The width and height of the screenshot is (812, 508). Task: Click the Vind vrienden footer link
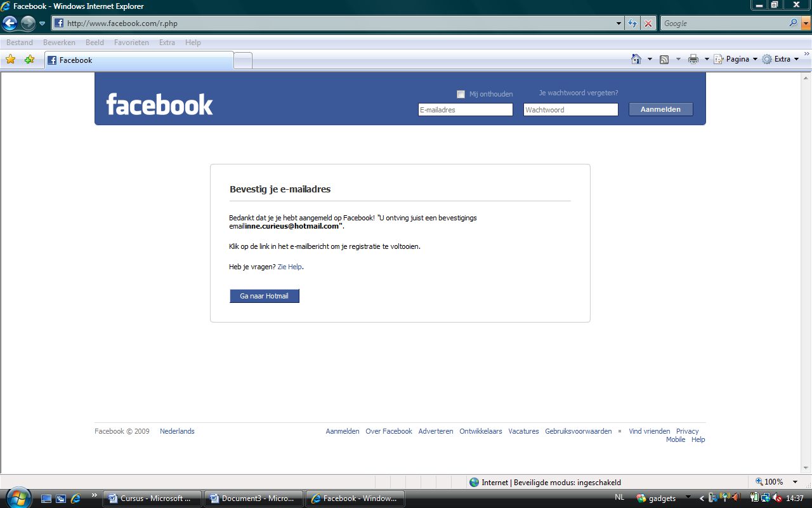coord(650,431)
